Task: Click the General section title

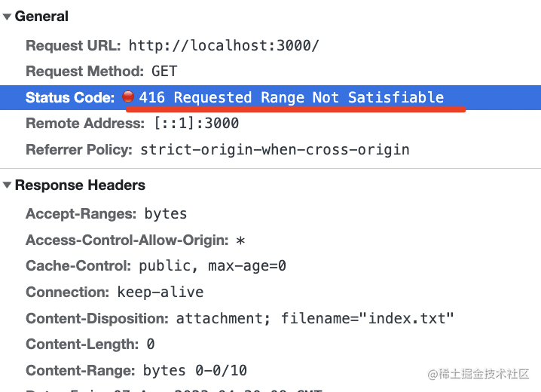Action: [41, 17]
